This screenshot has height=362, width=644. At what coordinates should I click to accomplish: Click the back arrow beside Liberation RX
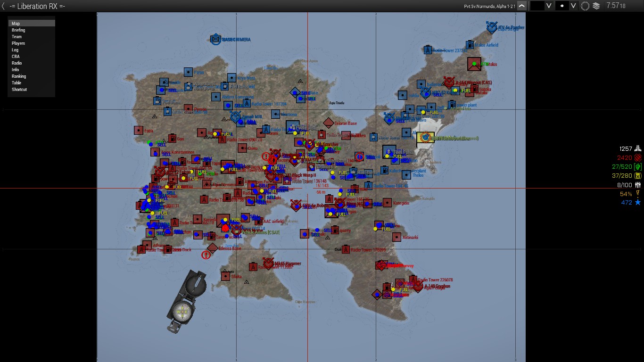4,6
